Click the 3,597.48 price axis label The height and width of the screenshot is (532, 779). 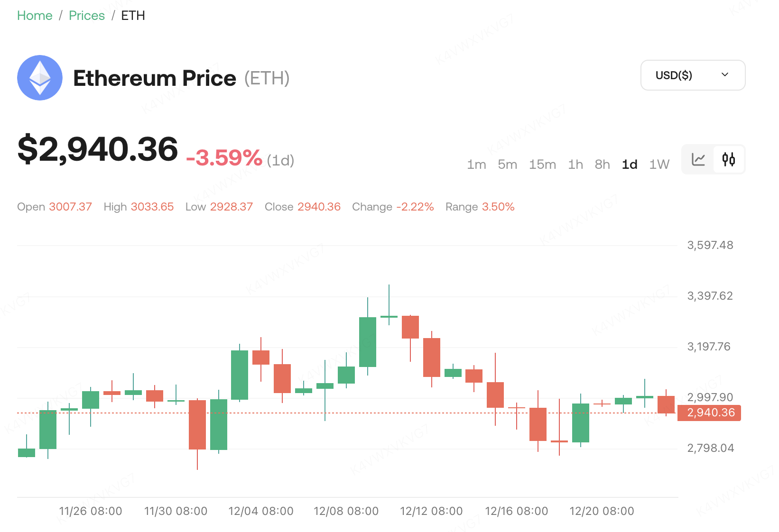point(710,245)
